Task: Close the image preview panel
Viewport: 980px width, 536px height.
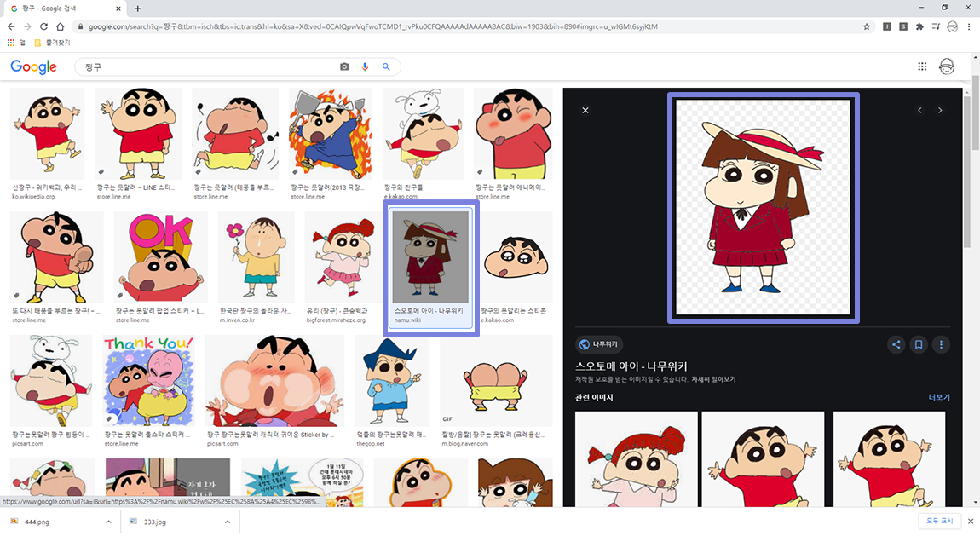Action: coord(585,111)
